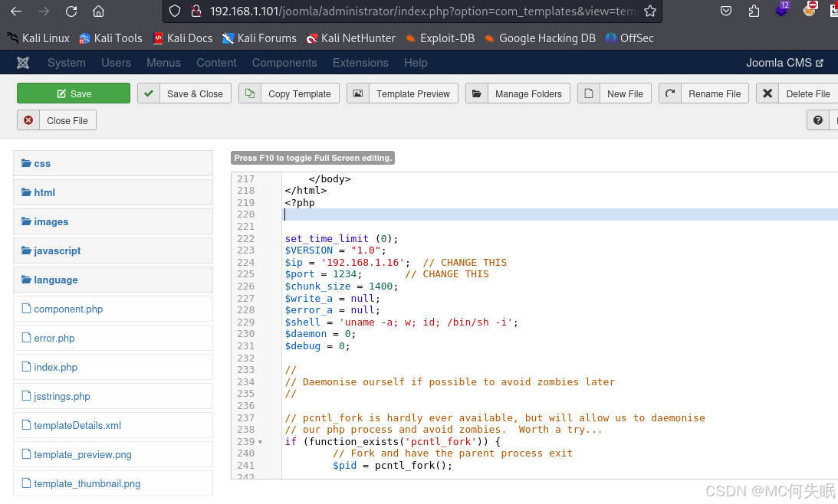838x504 pixels.
Task: Click Copy Template button label
Action: pyautogui.click(x=299, y=94)
